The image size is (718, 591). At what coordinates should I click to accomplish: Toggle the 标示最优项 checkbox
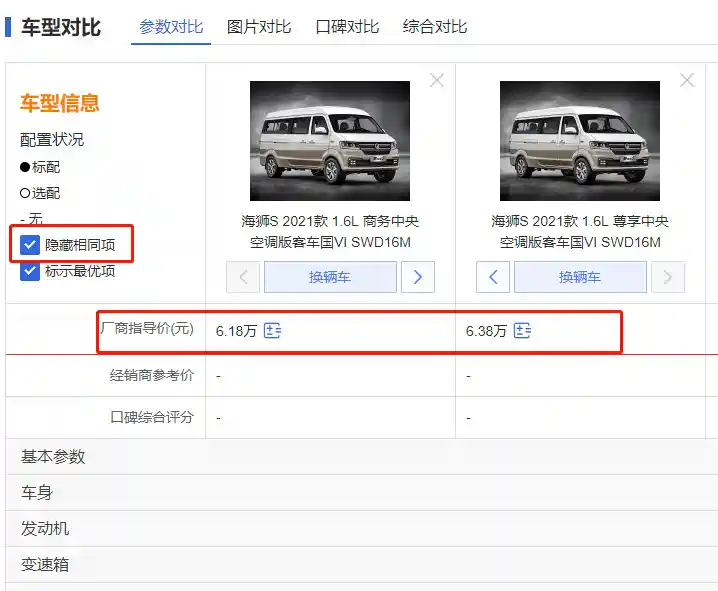(30, 271)
